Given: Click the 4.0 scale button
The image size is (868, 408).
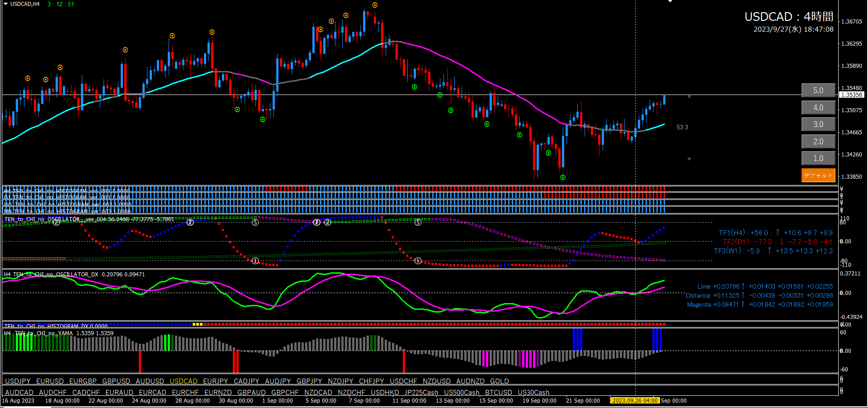Looking at the screenshot, I should [x=818, y=108].
